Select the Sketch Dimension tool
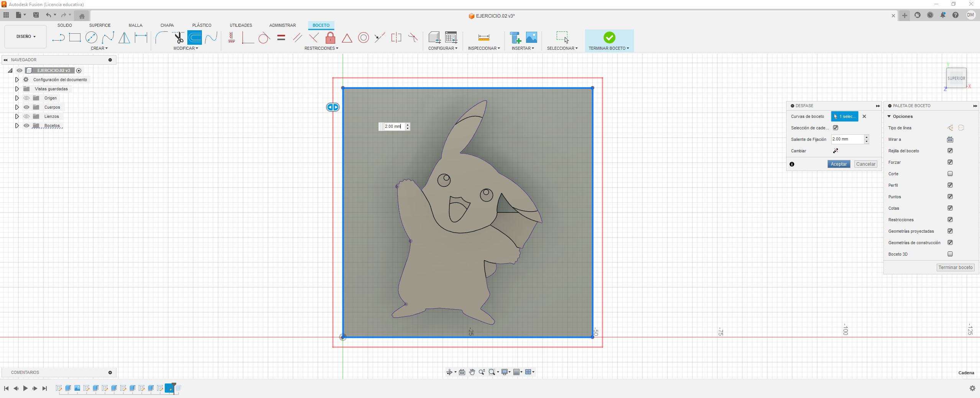Screen dimensions: 980x398 tap(141, 38)
